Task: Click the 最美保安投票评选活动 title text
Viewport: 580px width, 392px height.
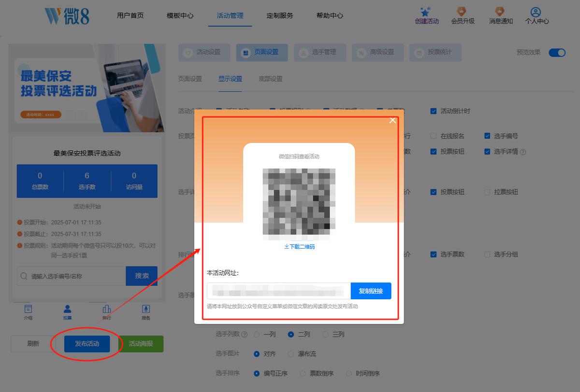Action: tap(87, 154)
